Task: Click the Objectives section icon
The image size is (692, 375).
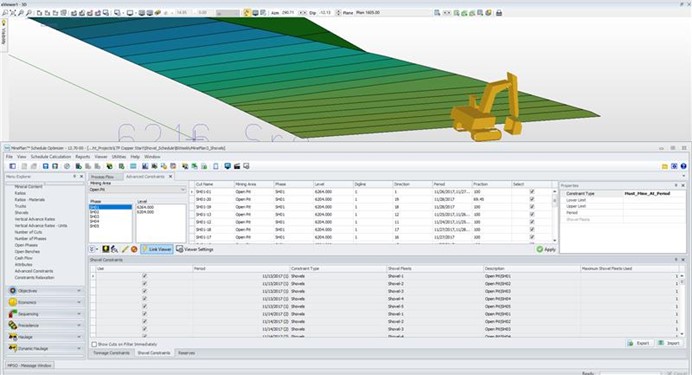Action: pos(12,291)
